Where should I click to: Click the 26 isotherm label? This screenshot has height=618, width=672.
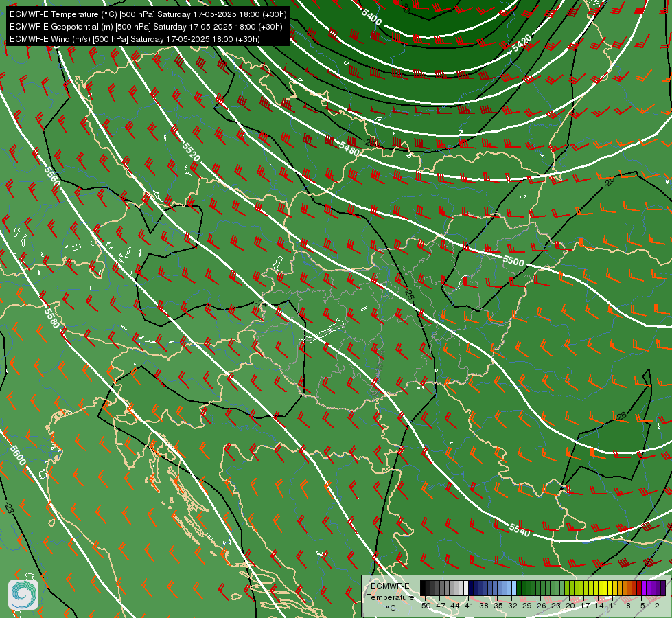point(621,415)
